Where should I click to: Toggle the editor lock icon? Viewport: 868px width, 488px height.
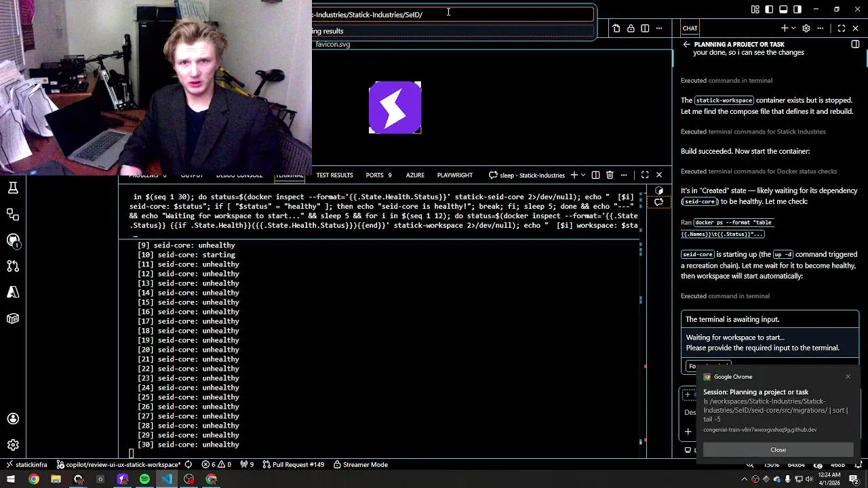[631, 28]
